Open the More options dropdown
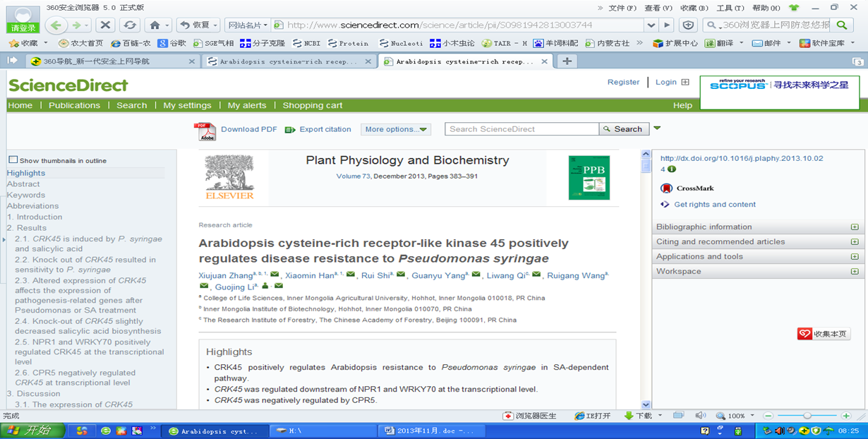The image size is (868, 439). [396, 129]
